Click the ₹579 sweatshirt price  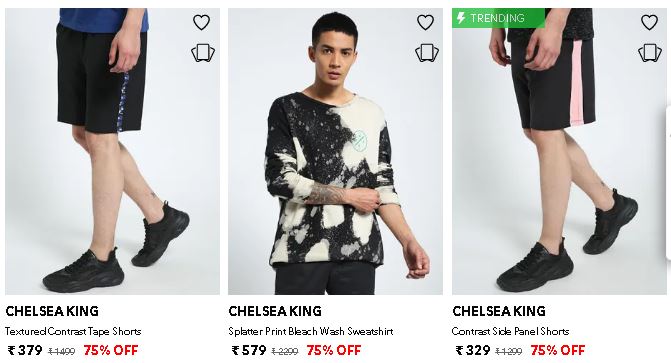coord(249,351)
